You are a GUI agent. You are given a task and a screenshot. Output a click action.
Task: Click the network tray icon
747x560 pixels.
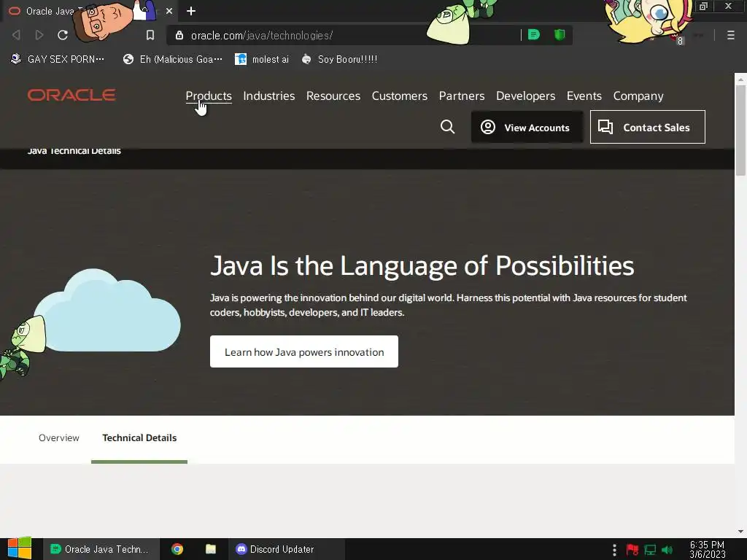(x=650, y=550)
